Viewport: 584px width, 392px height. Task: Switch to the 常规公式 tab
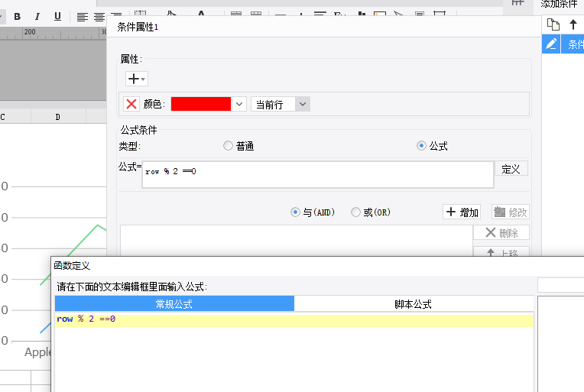point(174,304)
